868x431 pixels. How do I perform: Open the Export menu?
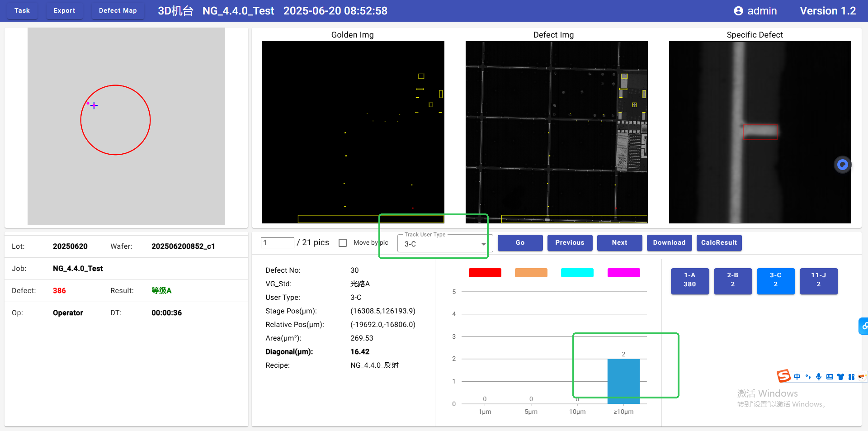click(x=64, y=10)
